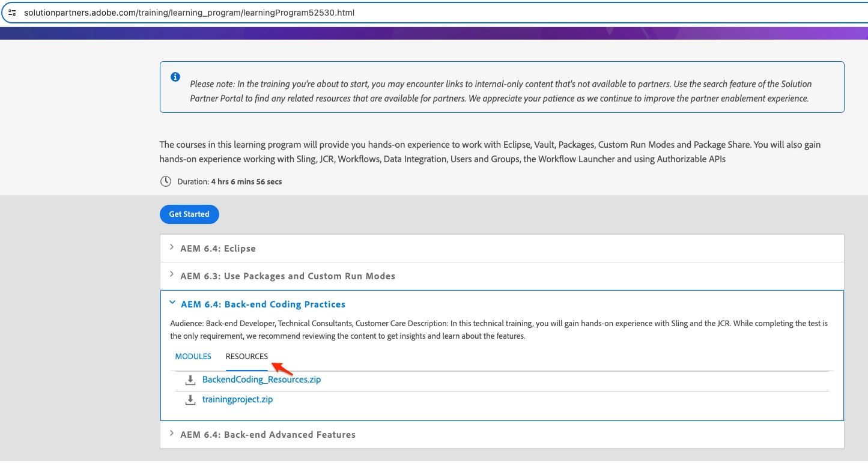Expand the AEM 6.4: Eclipse chevron

[x=172, y=247]
